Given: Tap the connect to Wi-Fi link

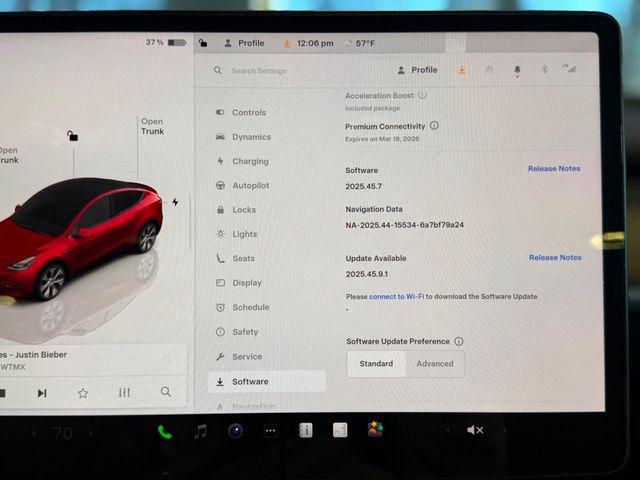Looking at the screenshot, I should coord(396,297).
